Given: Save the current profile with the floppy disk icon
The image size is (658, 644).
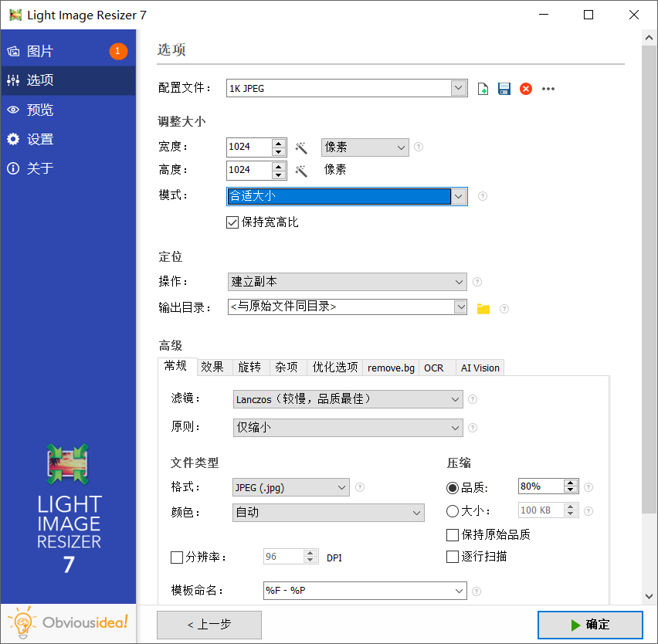Looking at the screenshot, I should [504, 88].
